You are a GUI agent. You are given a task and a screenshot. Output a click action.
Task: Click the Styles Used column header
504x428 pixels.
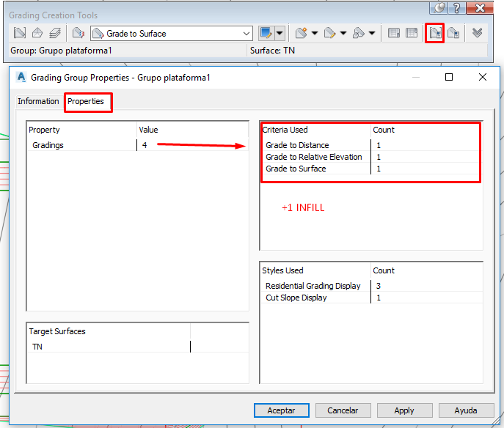coord(315,270)
